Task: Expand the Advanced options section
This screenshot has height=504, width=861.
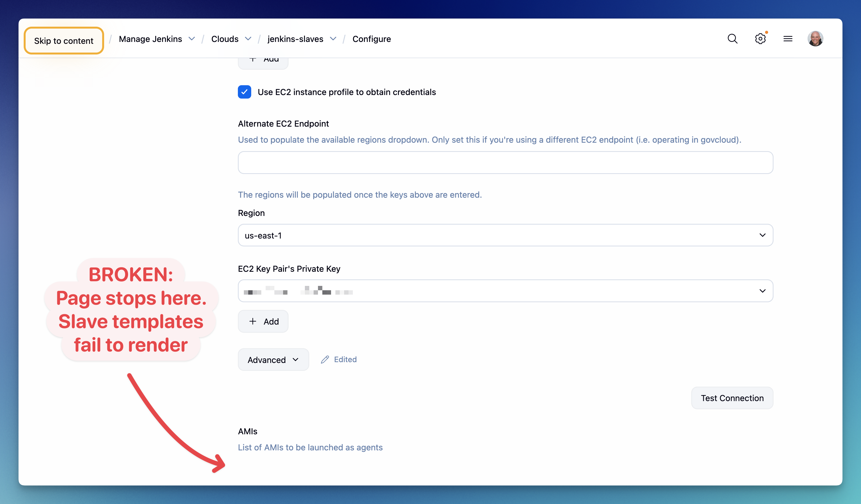Action: pos(273,359)
